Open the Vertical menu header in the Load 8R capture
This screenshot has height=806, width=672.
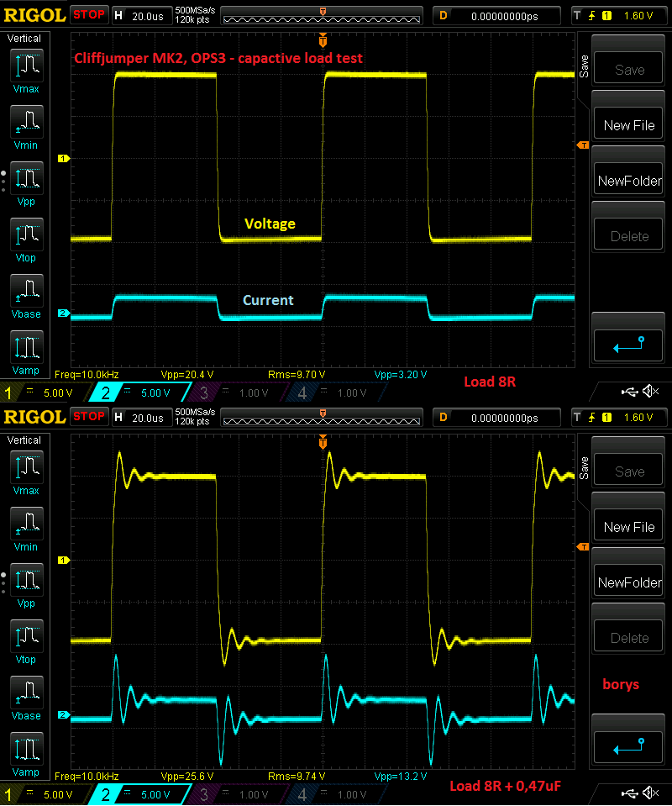(24, 39)
